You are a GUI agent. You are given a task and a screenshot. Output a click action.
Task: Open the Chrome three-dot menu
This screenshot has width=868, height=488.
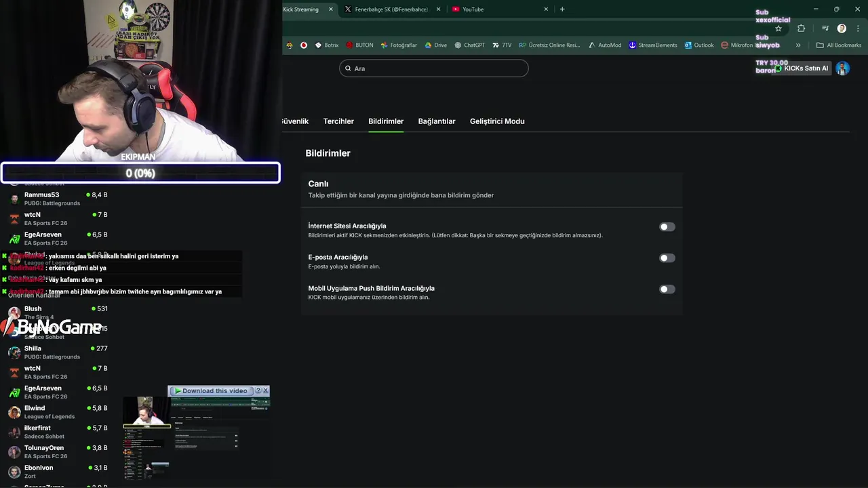tap(857, 28)
